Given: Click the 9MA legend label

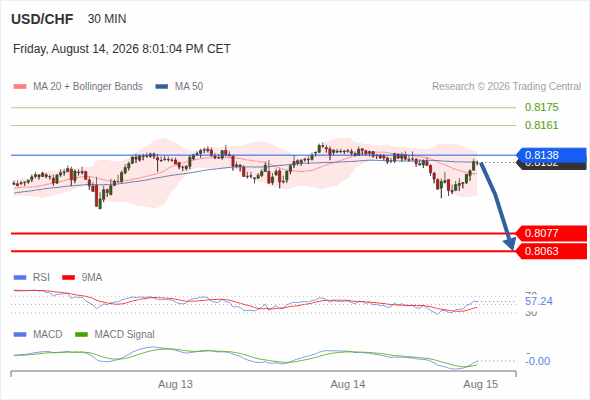Looking at the screenshot, I should point(92,278).
